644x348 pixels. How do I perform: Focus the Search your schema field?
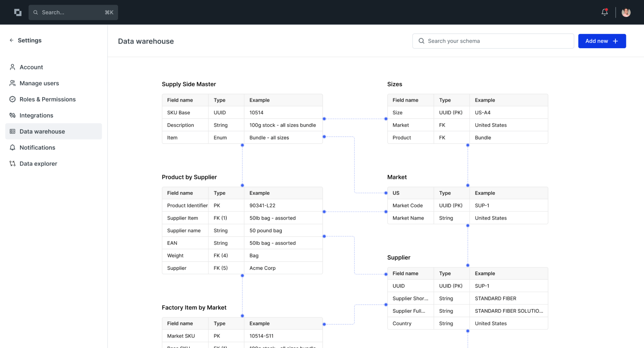(x=498, y=41)
